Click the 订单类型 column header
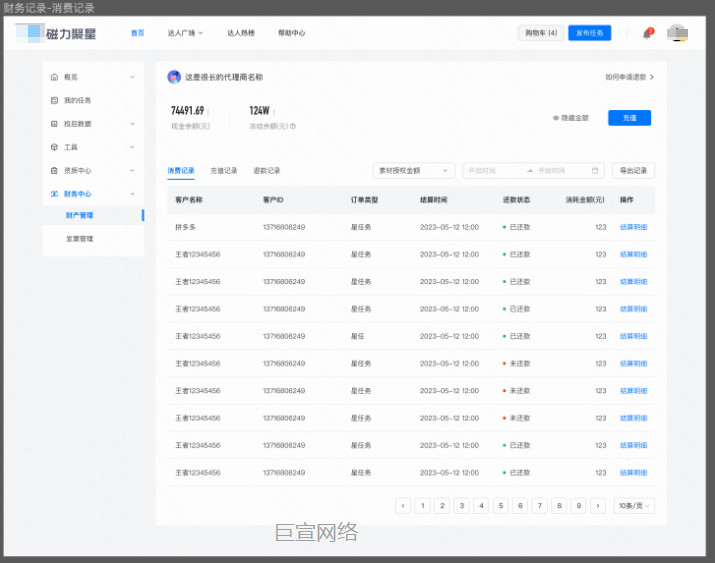The image size is (715, 563). 364,200
